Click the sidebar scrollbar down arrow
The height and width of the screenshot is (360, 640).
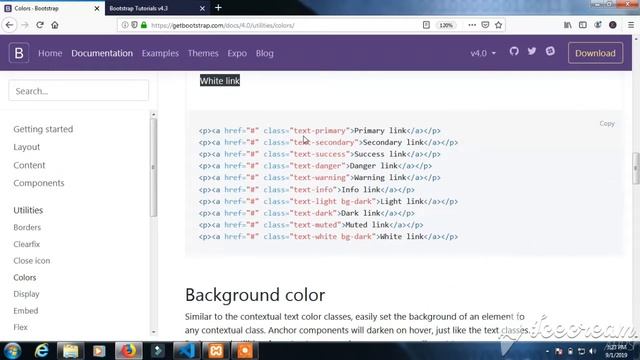pos(153,332)
